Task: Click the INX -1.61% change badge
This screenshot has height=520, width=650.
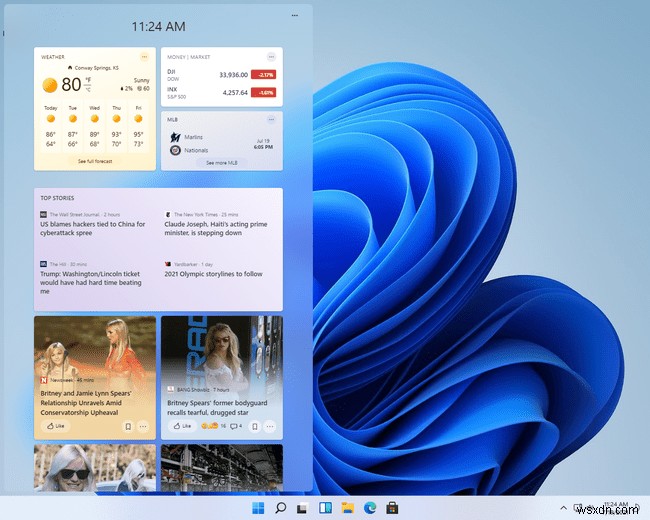Action: point(263,92)
